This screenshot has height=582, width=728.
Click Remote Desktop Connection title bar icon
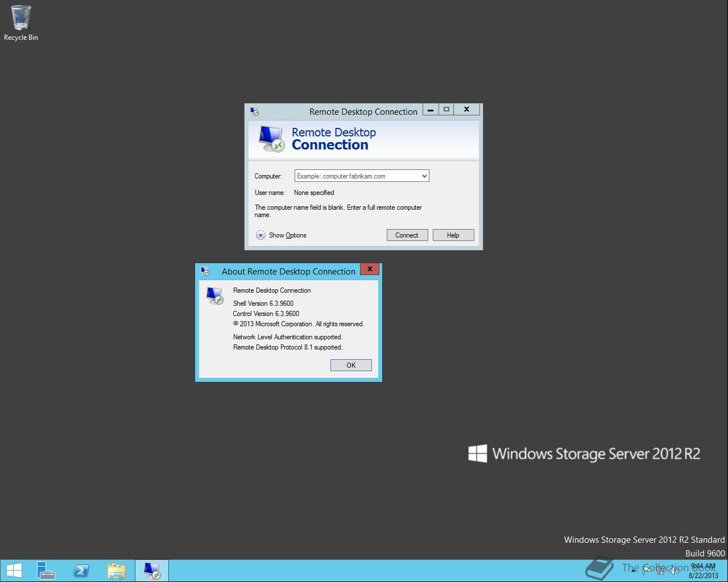click(254, 111)
